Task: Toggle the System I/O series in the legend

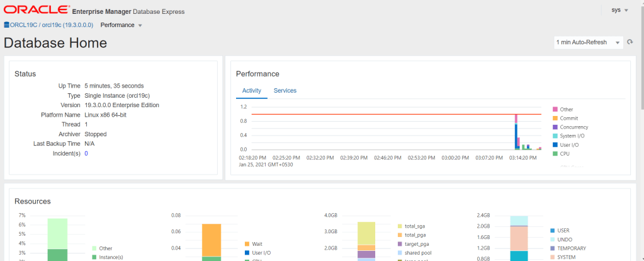Action: coord(573,136)
